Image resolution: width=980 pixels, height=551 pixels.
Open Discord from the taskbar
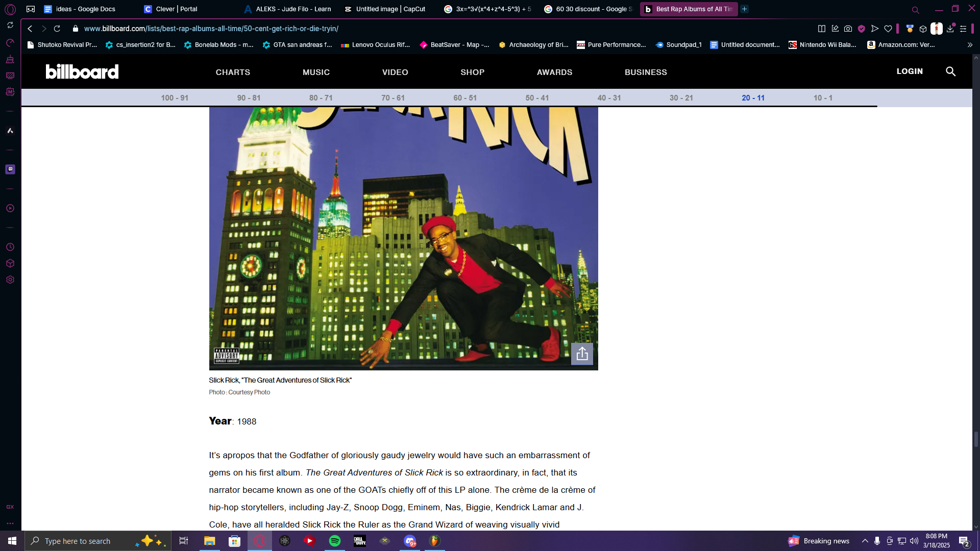(410, 541)
